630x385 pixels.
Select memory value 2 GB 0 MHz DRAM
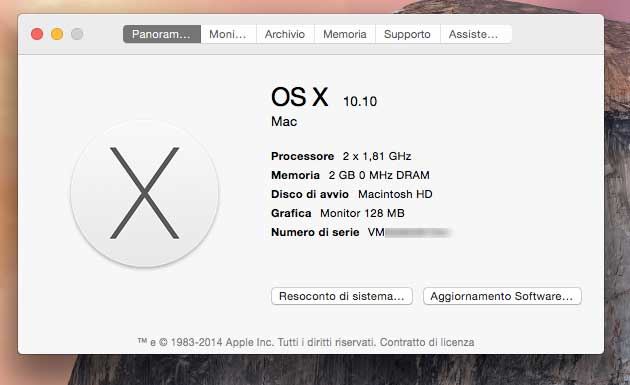379,175
